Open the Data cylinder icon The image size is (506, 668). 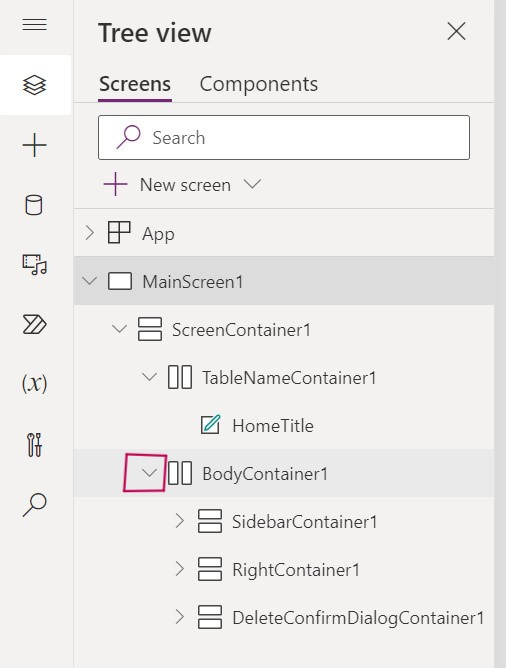34,205
